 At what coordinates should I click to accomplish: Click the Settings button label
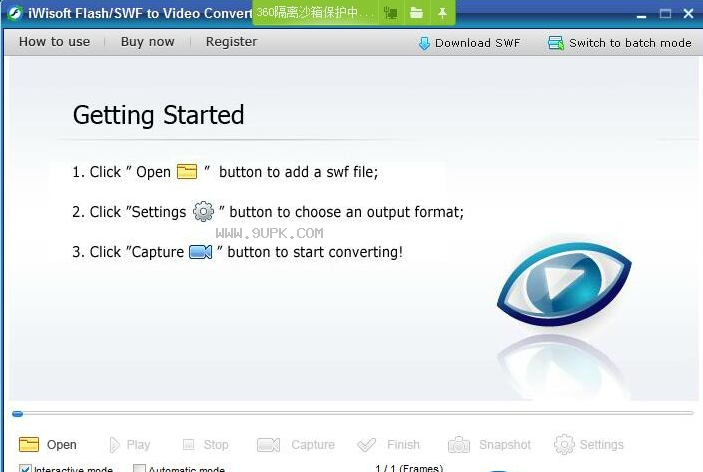601,445
